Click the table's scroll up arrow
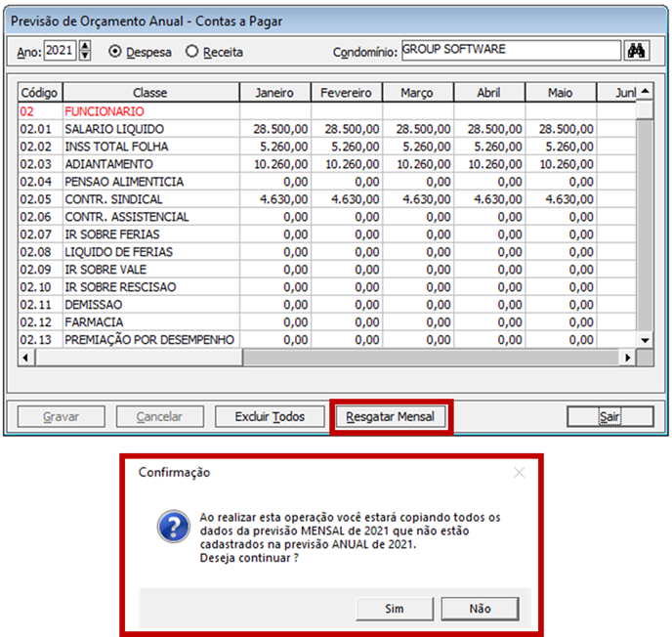Viewport: 672px width, 637px height. 645,91
